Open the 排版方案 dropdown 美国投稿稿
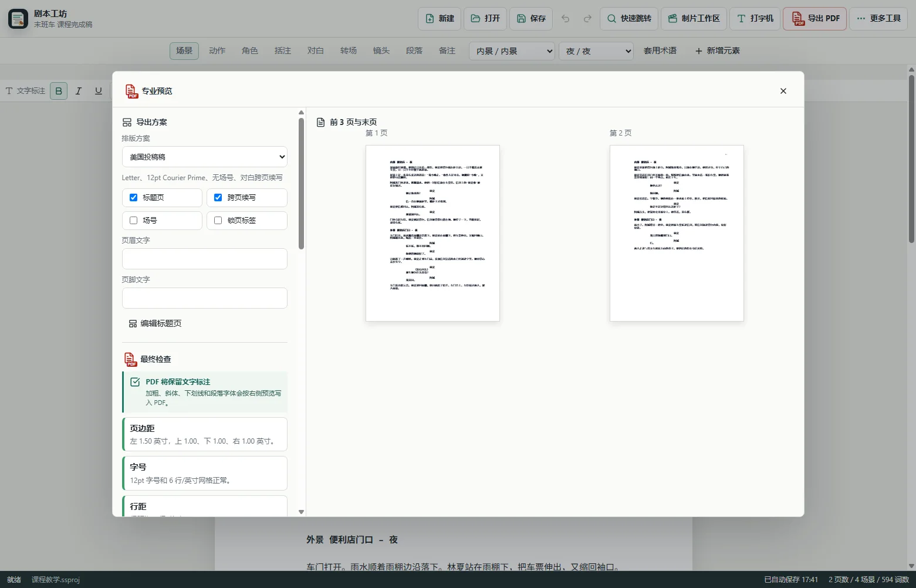916x588 pixels. (205, 157)
